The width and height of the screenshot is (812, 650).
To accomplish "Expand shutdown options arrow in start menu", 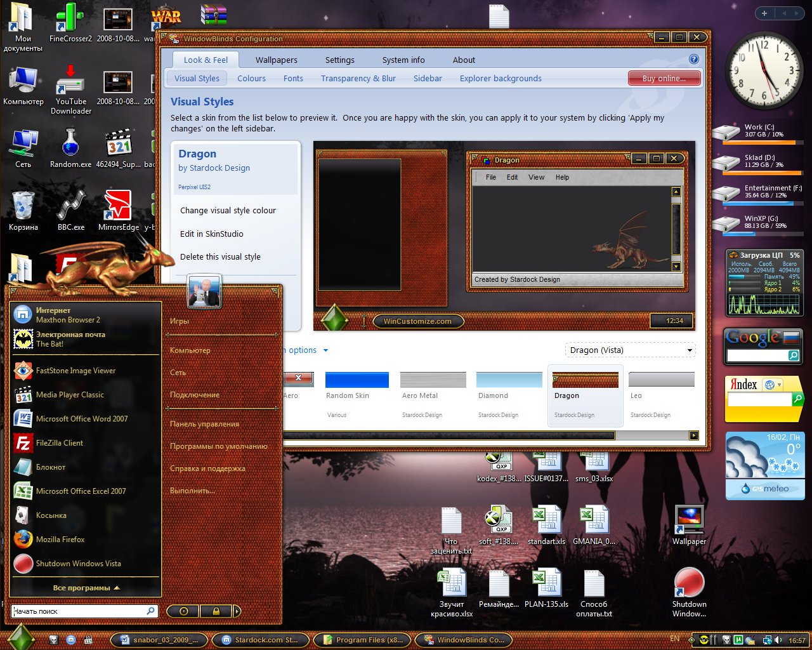I will click(x=237, y=611).
